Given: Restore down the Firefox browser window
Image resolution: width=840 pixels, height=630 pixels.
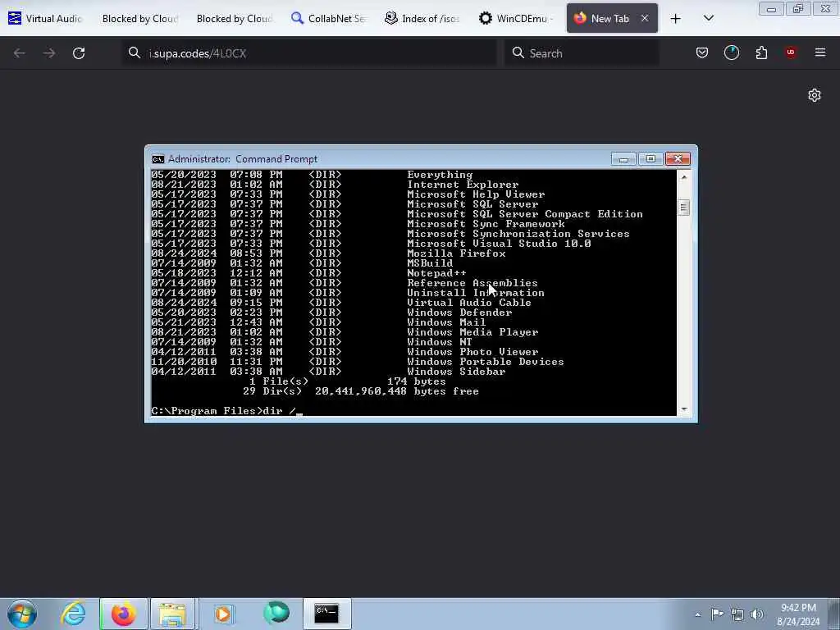Looking at the screenshot, I should coord(798,9).
